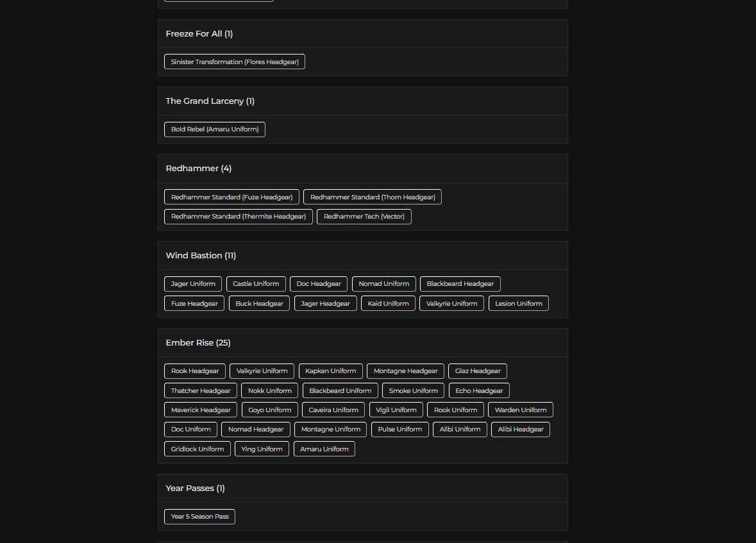This screenshot has height=543, width=756.
Task: Pick the Redhammer Tech (Vector) tag
Action: click(x=364, y=217)
